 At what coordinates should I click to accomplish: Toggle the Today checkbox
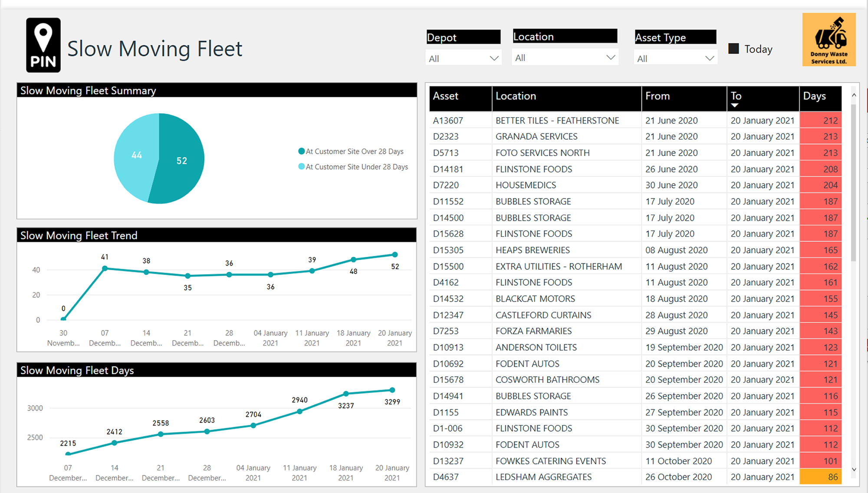coord(733,49)
